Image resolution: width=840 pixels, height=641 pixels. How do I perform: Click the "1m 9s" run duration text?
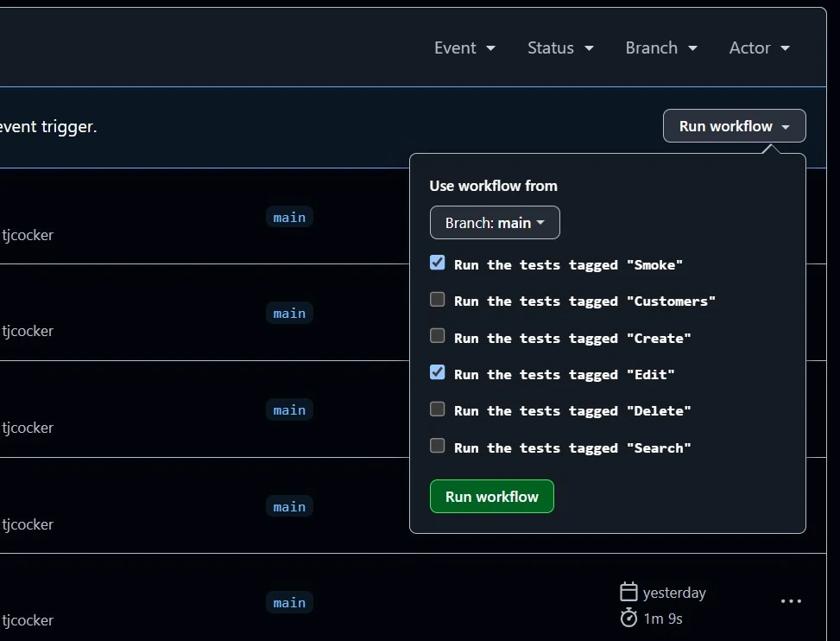click(663, 619)
